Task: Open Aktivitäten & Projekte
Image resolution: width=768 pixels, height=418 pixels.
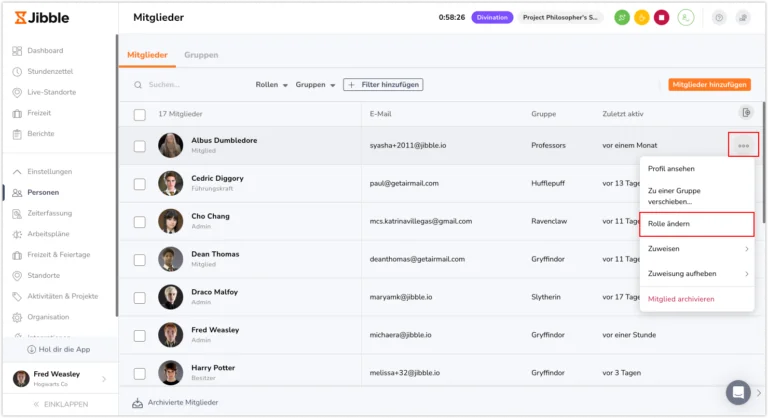Action: [55, 296]
